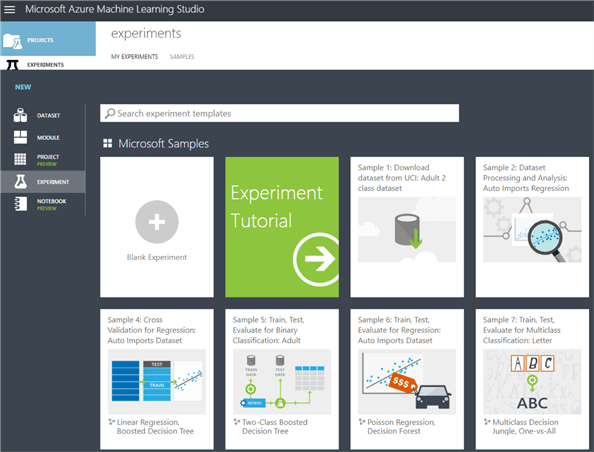Click the Search experiment templates field
The width and height of the screenshot is (594, 452).
280,113
